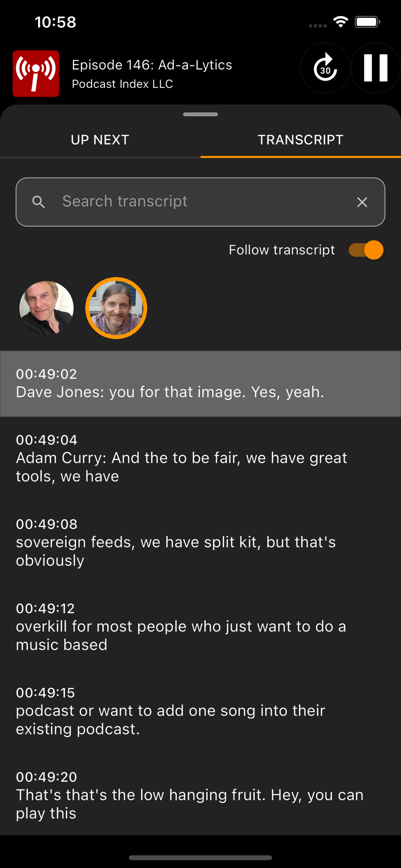Disable the Follow transcript switch
Screen dimensions: 401x868
366,250
